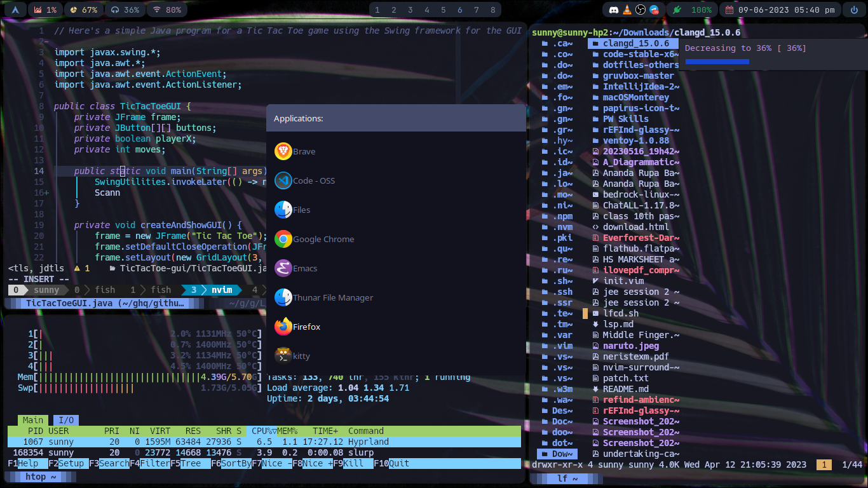This screenshot has height=488, width=868.
Task: Open the Telegram tray icon
Action: coord(654,10)
